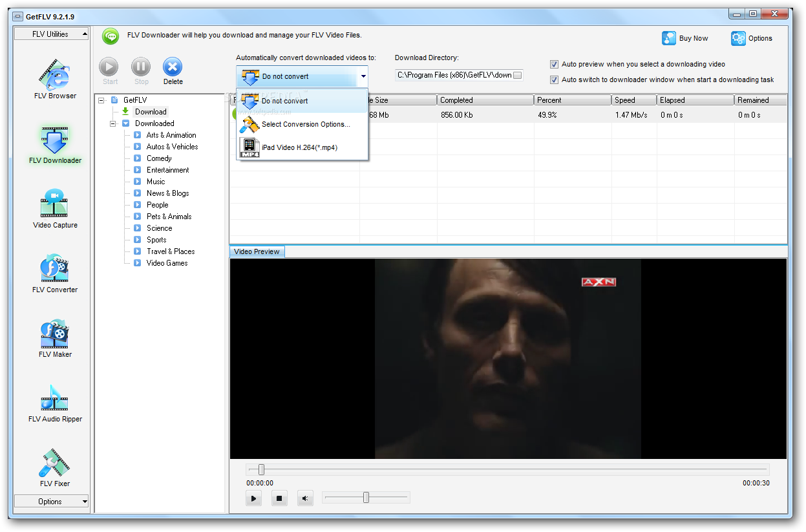Toggle Auto switch to downloader window
Viewport: 806px width, 532px height.
(x=554, y=80)
